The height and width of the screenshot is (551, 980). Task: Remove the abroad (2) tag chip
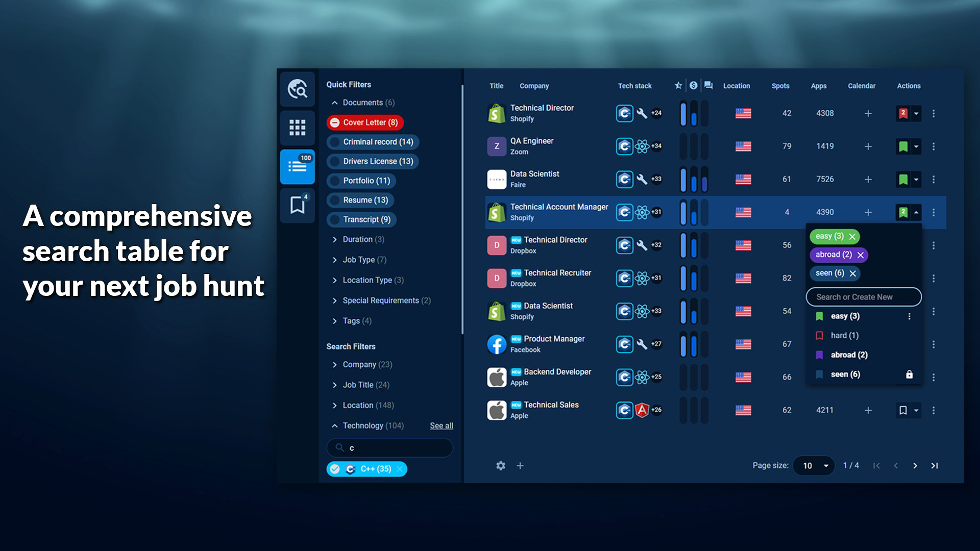point(861,255)
